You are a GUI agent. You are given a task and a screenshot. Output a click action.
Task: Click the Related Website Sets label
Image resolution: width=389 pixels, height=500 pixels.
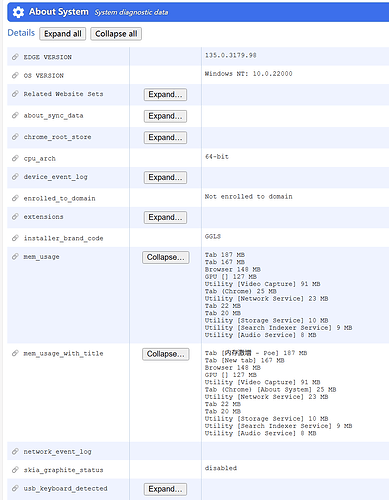[x=63, y=94]
